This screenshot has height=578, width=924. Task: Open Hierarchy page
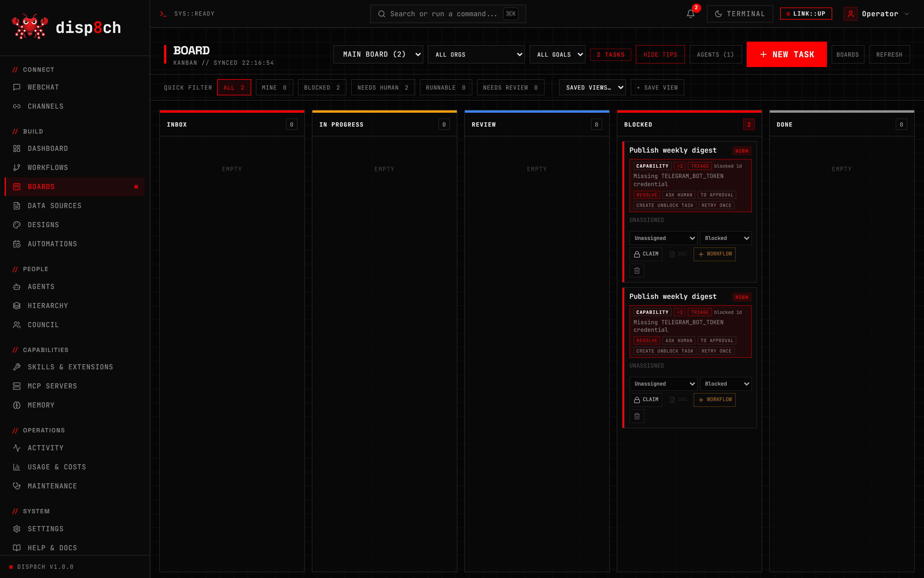[x=75, y=306]
